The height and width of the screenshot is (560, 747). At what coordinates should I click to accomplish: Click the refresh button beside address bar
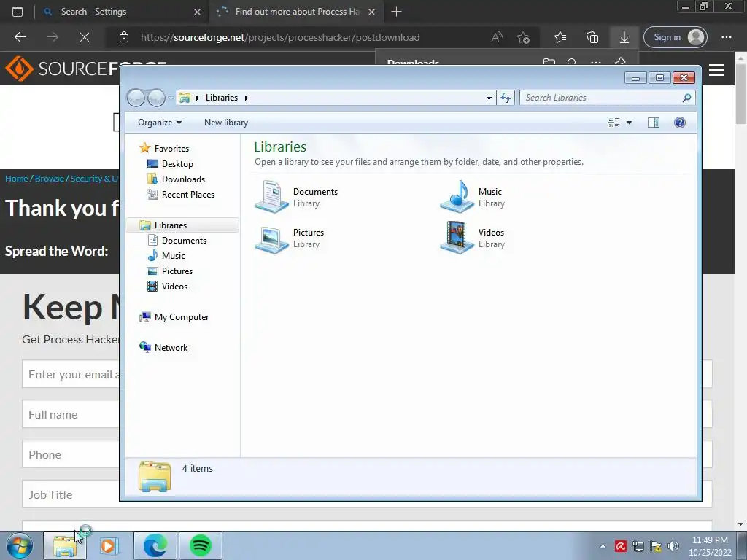[x=506, y=98]
